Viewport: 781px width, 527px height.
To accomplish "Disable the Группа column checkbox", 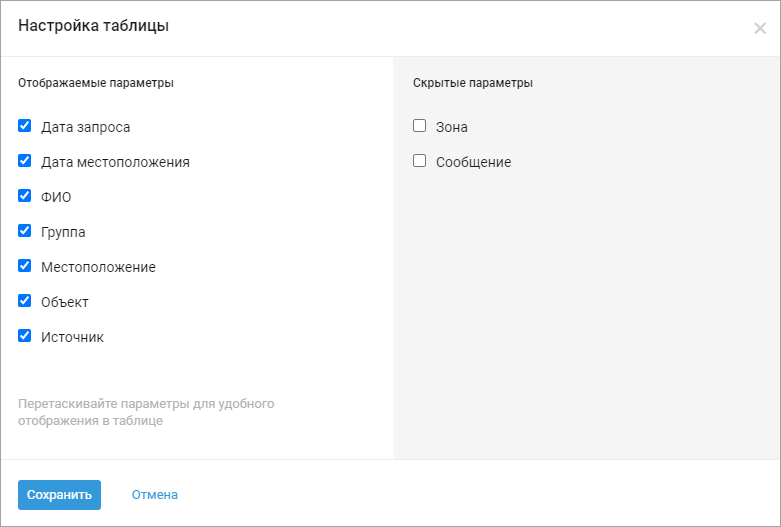I will [x=25, y=231].
